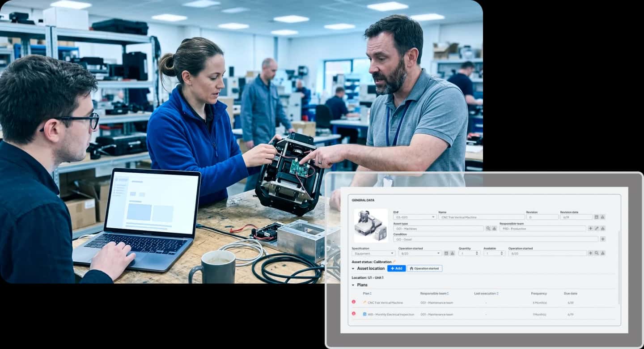Click the blue document icon for Monthly Electrical Inspection
The height and width of the screenshot is (349, 644).
(x=364, y=314)
